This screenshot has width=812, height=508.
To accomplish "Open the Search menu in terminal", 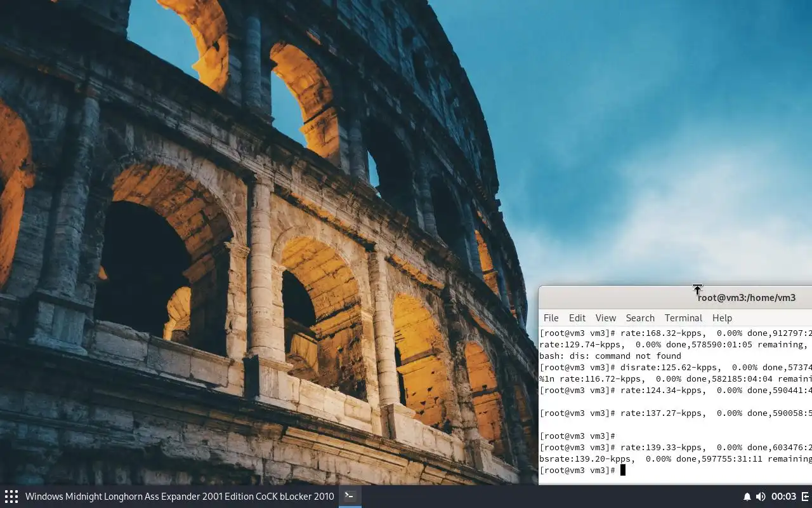I will [640, 318].
